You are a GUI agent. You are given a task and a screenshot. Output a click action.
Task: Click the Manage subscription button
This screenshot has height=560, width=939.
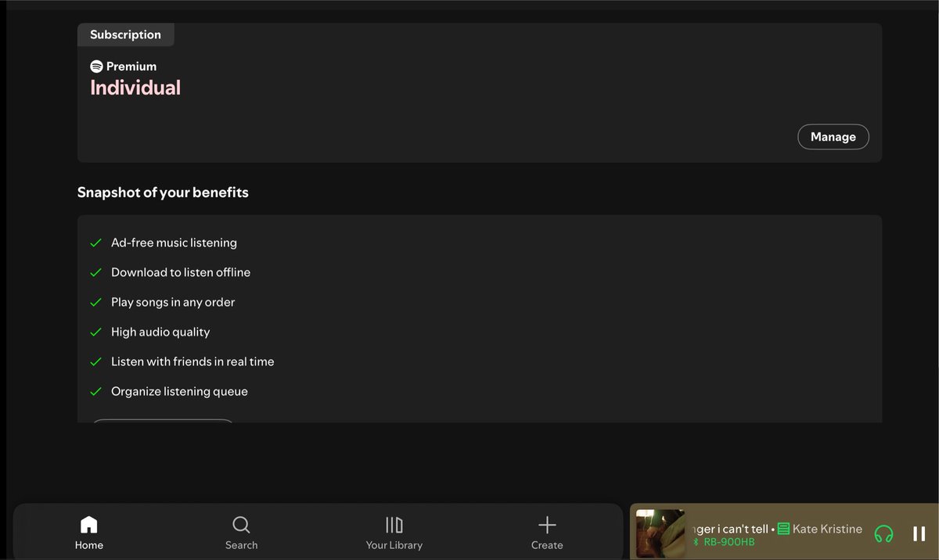tap(833, 137)
